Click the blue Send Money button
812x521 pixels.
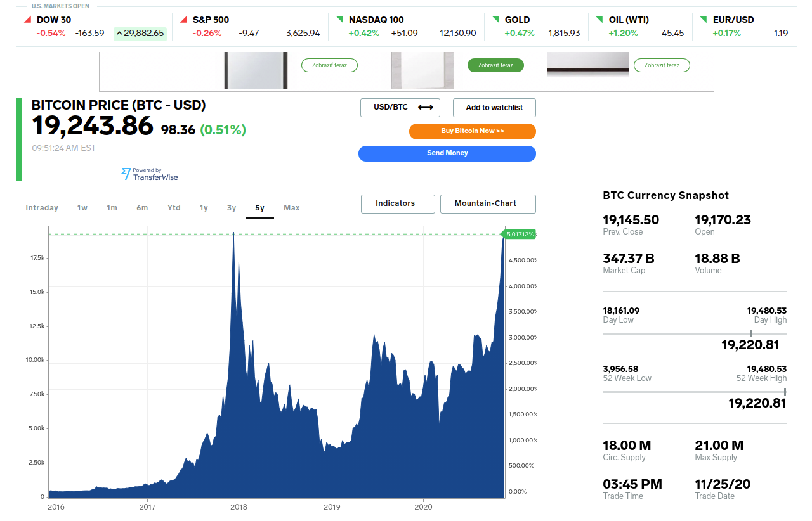tap(447, 153)
